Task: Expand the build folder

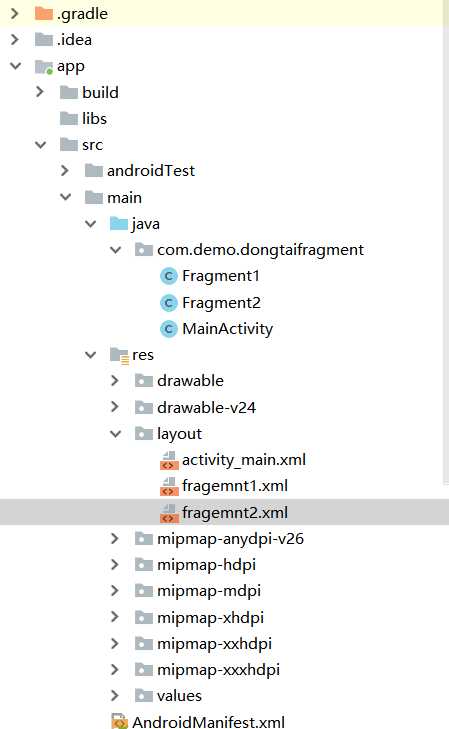Action: [x=40, y=92]
